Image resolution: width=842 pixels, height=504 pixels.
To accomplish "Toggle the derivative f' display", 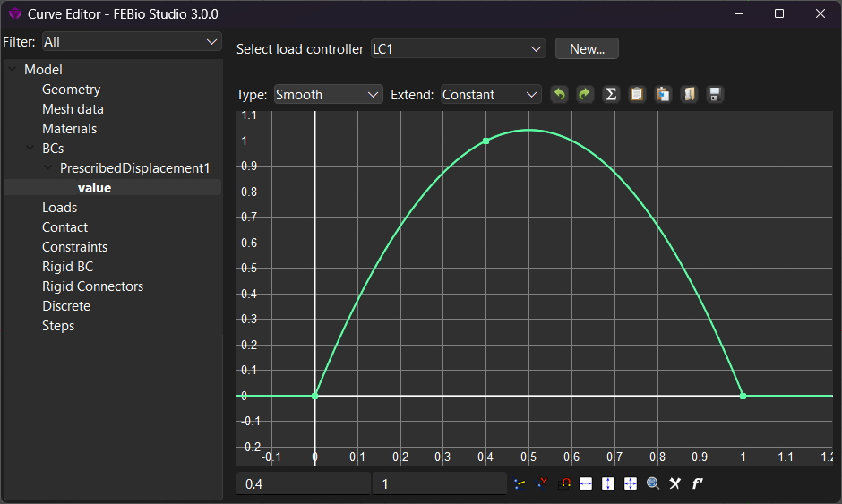I will click(x=697, y=483).
